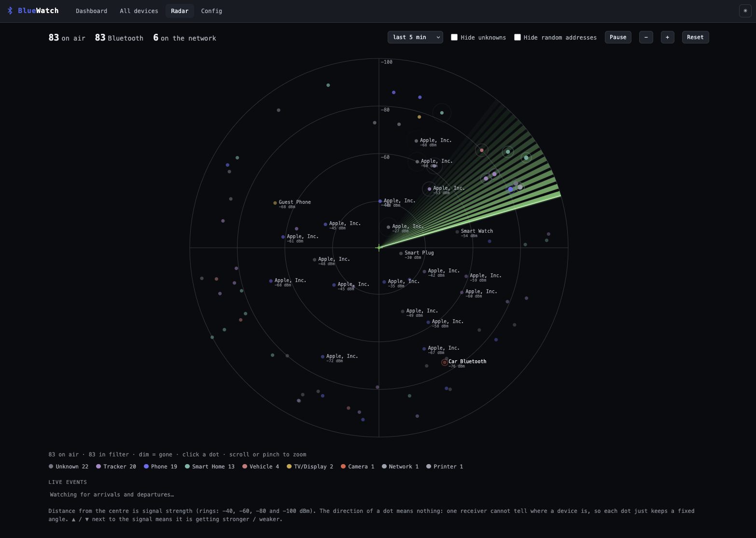Click the Apple, Inc. dot at −59 dBm

pos(466,276)
